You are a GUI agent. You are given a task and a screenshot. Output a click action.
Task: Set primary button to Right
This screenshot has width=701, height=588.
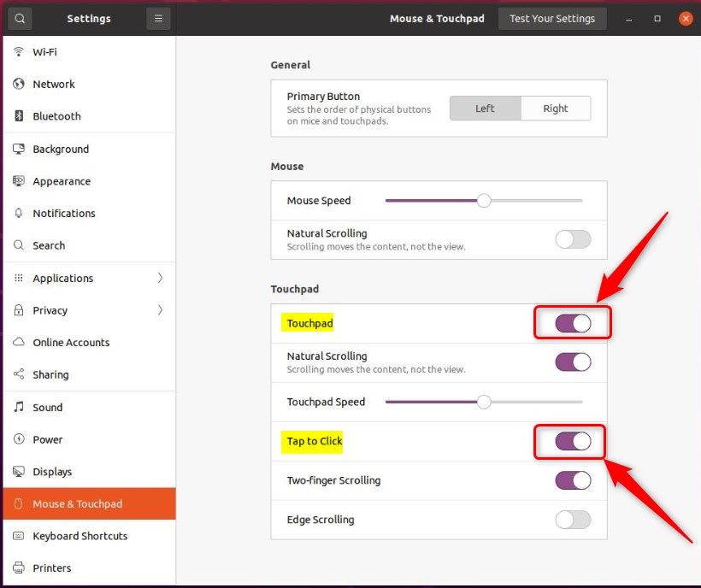[556, 108]
